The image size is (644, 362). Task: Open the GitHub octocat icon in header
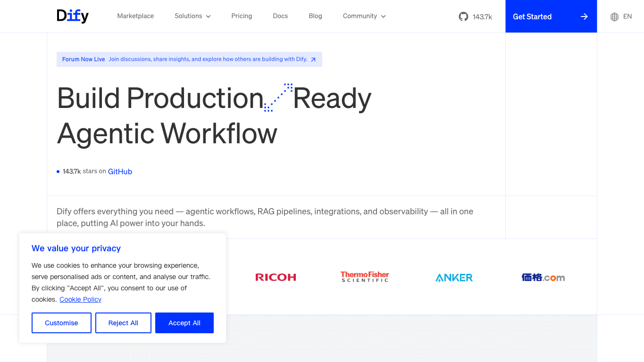click(x=463, y=16)
